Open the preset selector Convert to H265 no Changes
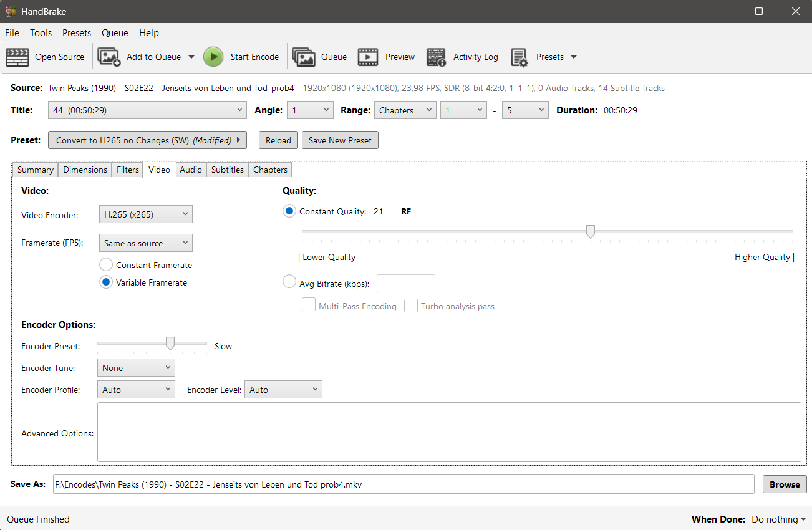The image size is (812, 530). pos(147,140)
